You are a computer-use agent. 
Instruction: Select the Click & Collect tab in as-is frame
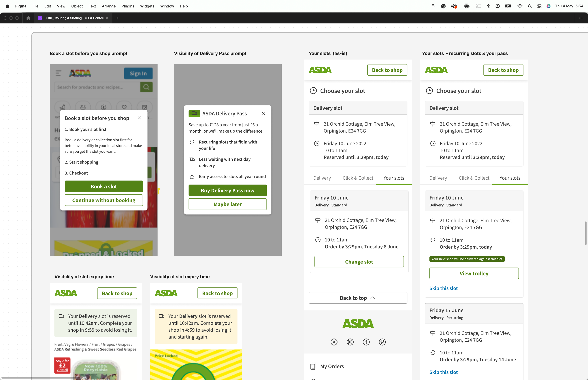(x=358, y=178)
